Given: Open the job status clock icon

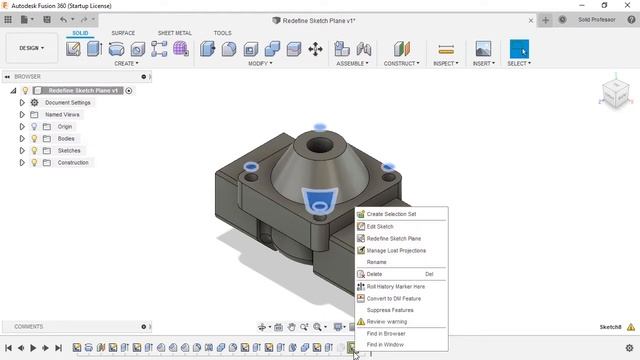Looking at the screenshot, I should (562, 20).
